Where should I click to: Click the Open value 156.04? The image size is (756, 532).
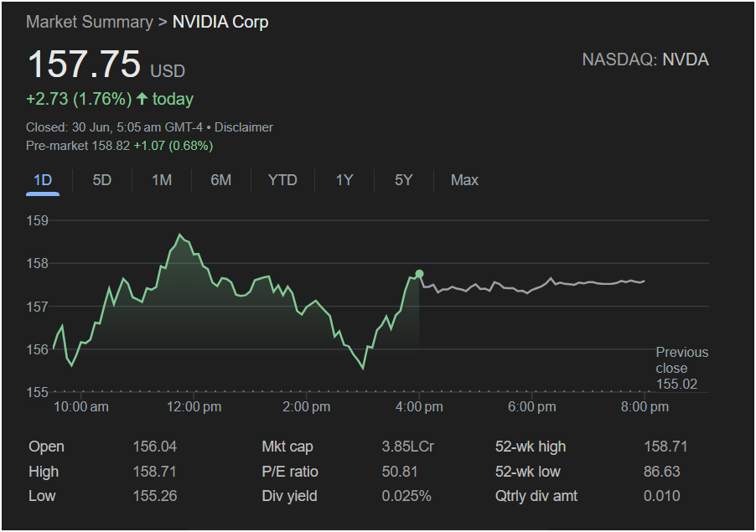pyautogui.click(x=155, y=447)
